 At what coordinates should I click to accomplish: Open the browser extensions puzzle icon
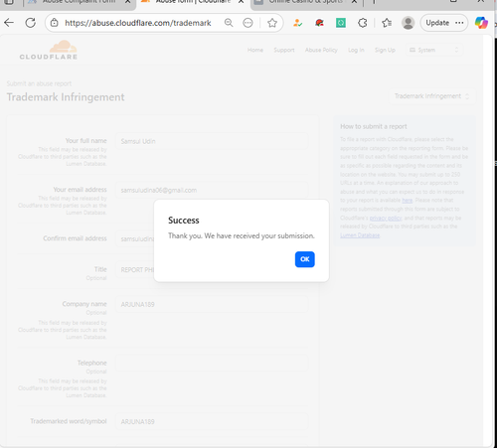tap(363, 23)
